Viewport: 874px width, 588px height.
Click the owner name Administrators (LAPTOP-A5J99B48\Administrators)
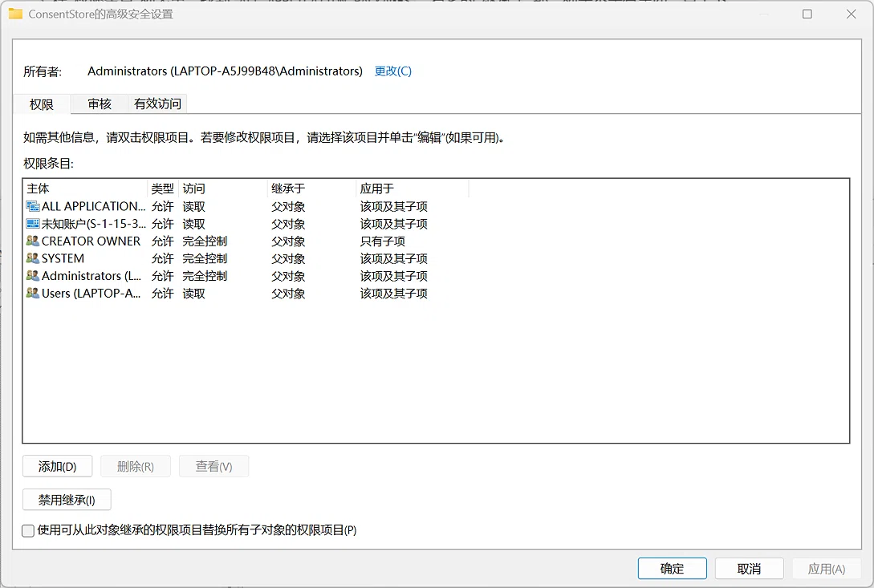tap(225, 71)
